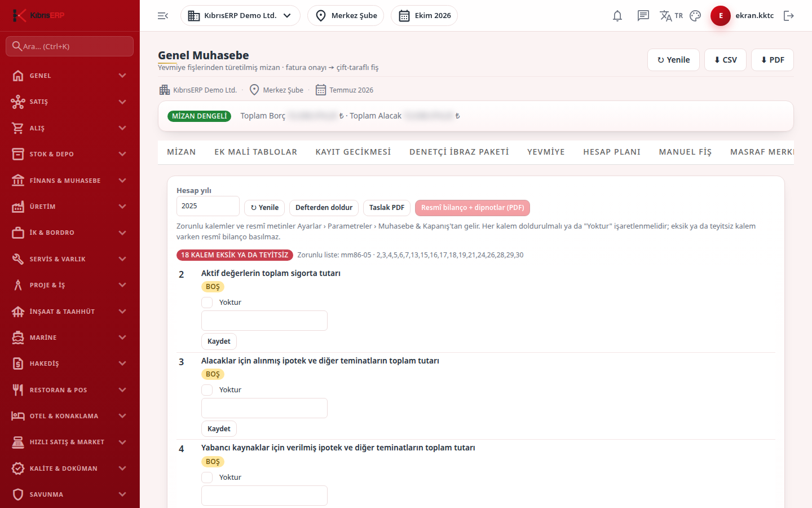
Task: Click the logout icon in the header
Action: point(789,16)
